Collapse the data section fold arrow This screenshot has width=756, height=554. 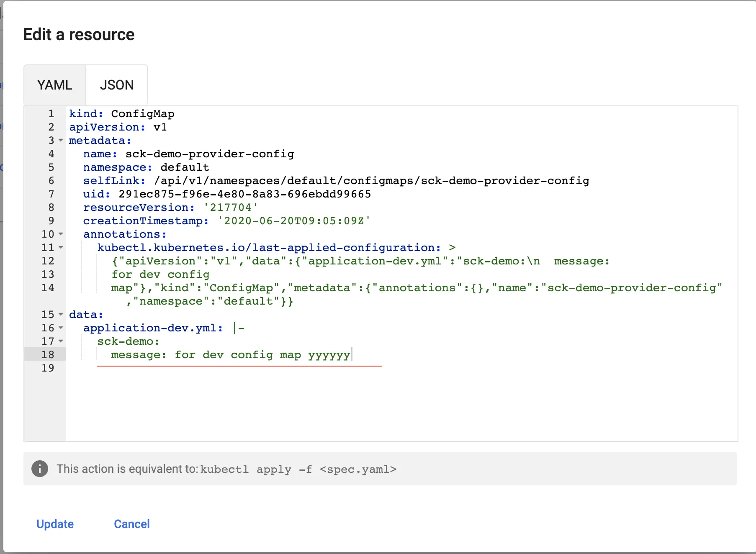click(61, 315)
